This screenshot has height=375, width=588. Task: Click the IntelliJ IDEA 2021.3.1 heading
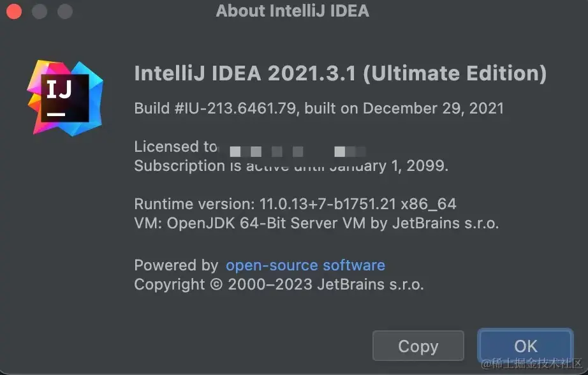point(340,73)
